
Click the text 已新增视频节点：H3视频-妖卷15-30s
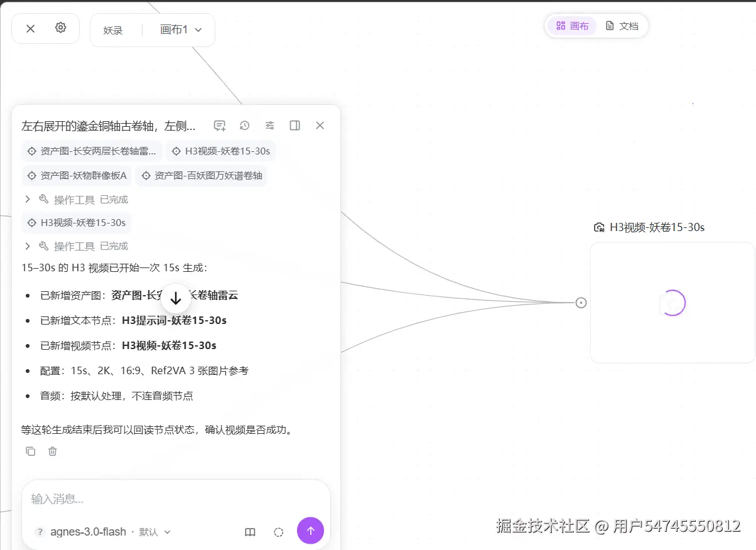point(128,345)
